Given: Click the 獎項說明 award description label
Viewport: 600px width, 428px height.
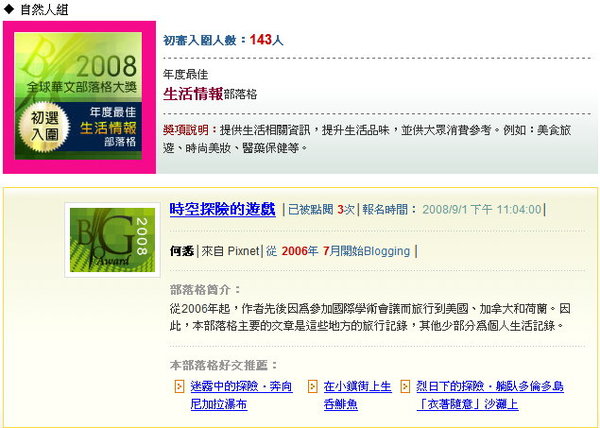Looking at the screenshot, I should (x=186, y=130).
